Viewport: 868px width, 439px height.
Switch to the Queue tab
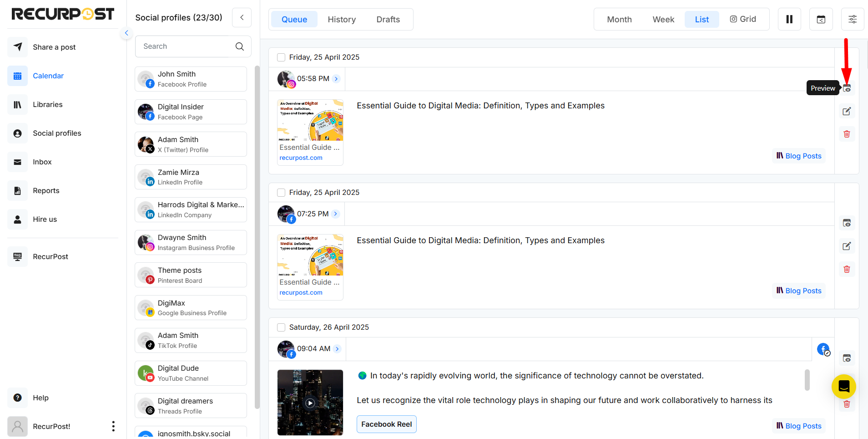(x=294, y=20)
